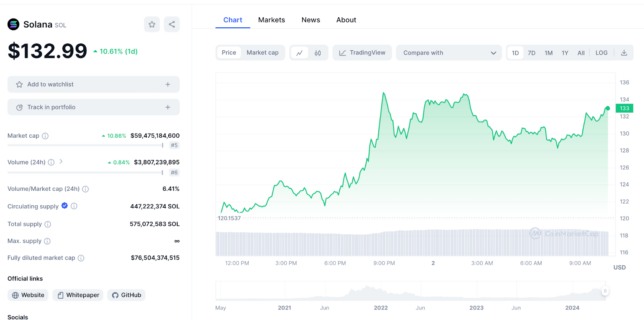Select the Price toggle option
This screenshot has height=320, width=644.
tap(229, 53)
